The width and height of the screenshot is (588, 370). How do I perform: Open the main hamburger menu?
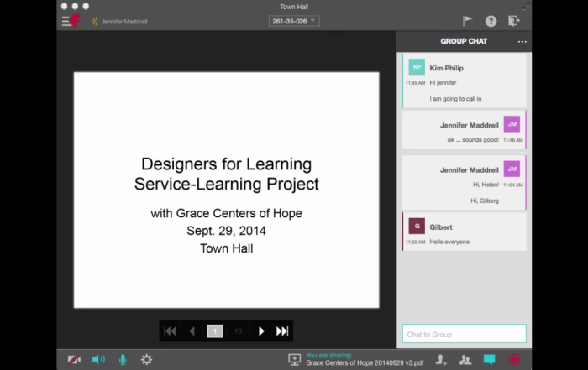click(x=66, y=21)
